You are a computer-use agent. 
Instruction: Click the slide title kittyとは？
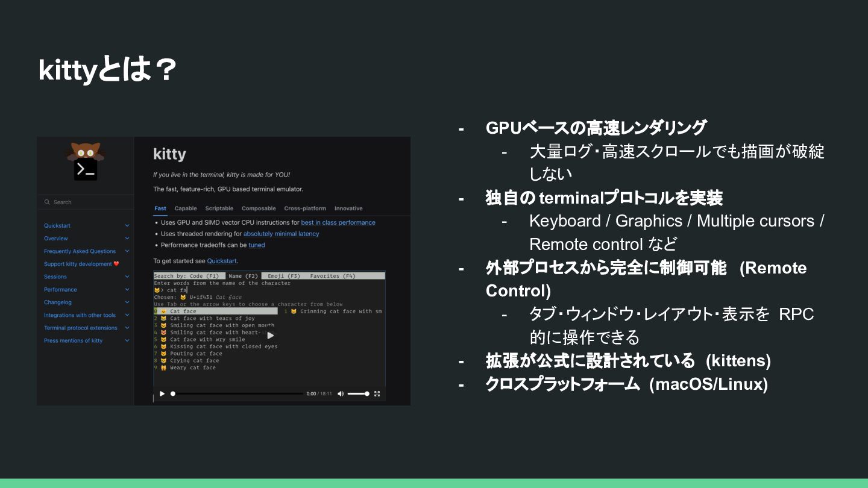tap(107, 70)
